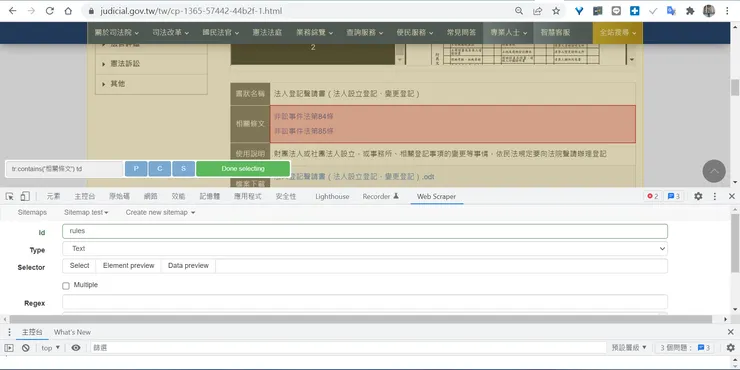Click the Id input field
This screenshot has width=740, height=370.
point(365,231)
